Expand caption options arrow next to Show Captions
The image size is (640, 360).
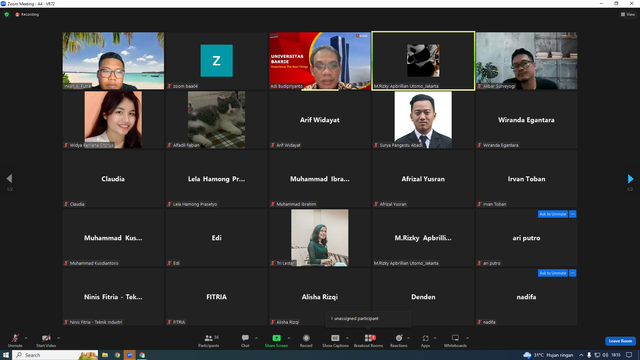pos(347,338)
